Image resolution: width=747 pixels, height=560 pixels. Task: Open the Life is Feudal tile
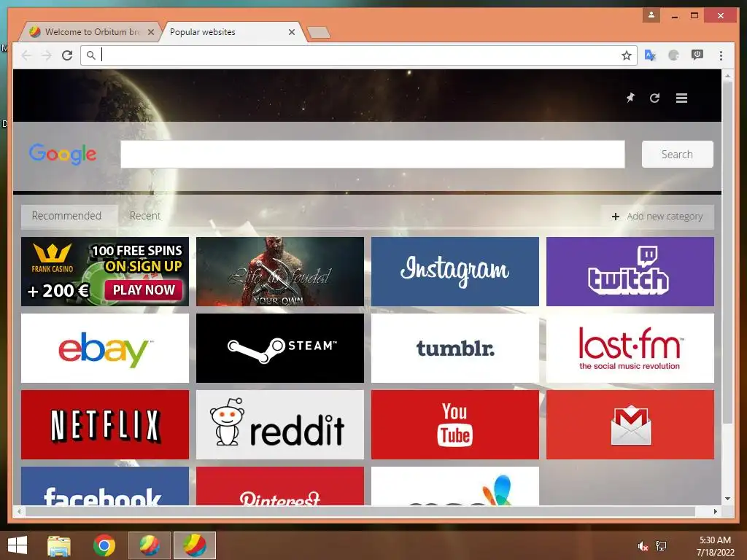coord(279,271)
